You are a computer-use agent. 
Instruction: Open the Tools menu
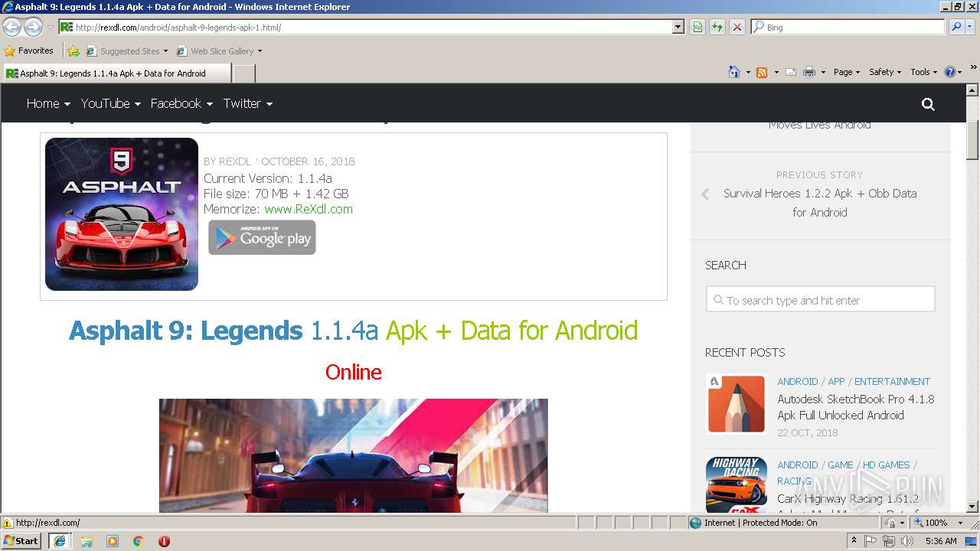(923, 72)
